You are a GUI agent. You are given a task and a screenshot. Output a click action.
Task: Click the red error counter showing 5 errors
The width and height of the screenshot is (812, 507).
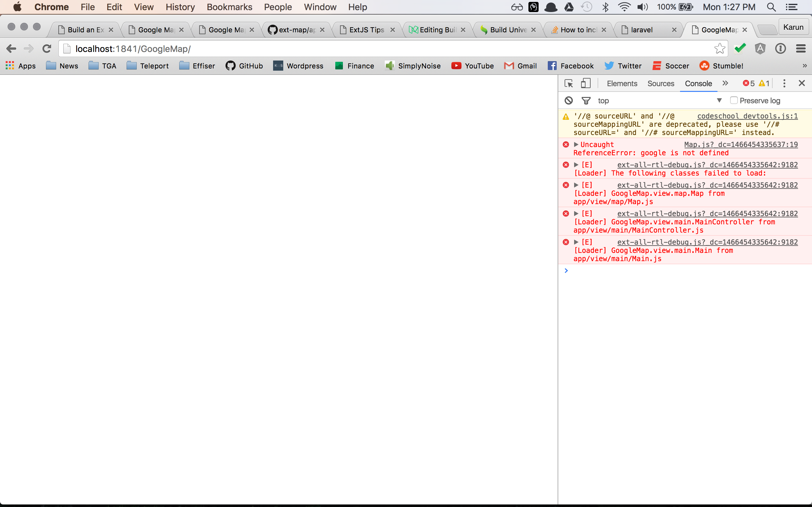tap(749, 83)
